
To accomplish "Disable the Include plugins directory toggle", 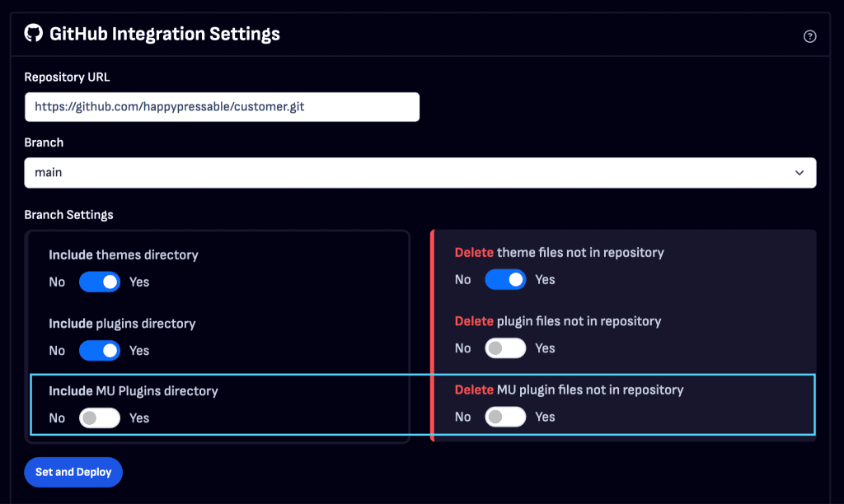I will (99, 350).
